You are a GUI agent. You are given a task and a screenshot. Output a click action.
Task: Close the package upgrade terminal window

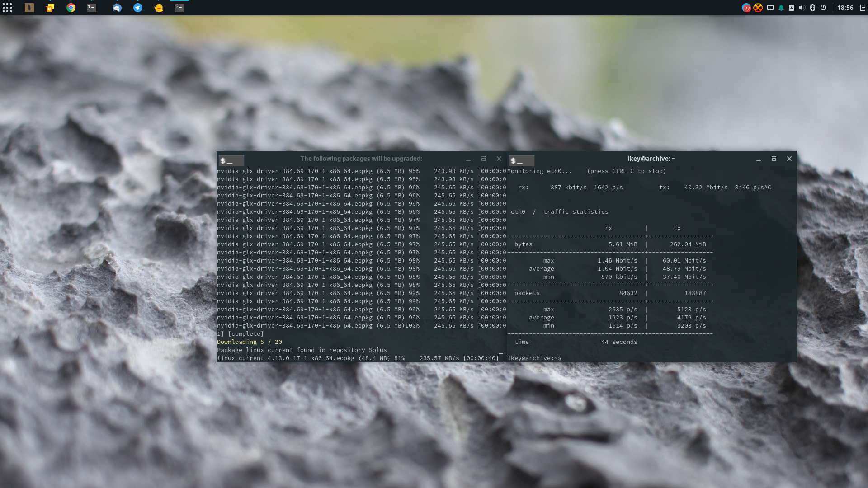tap(499, 159)
